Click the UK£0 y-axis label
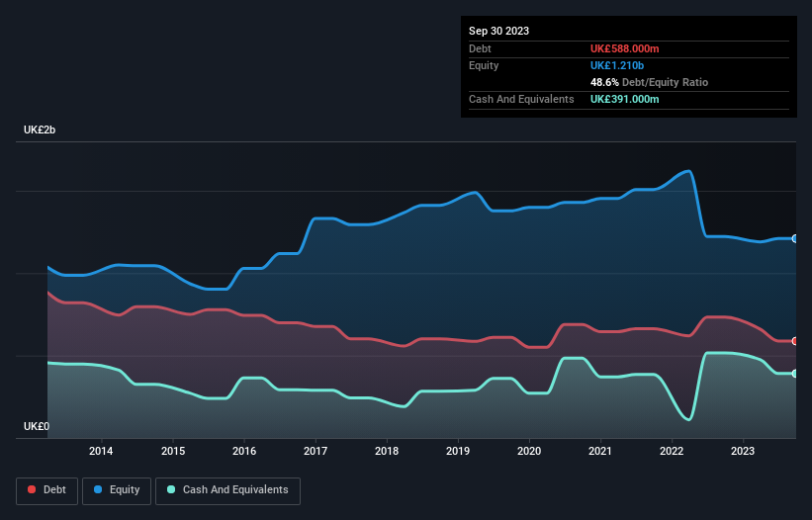This screenshot has width=812, height=520. (38, 426)
